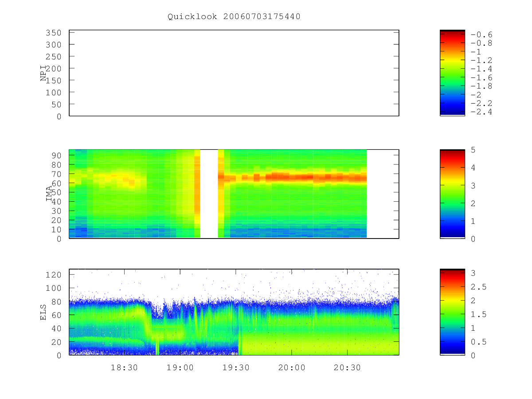This screenshot has width=532, height=399.
Task: Click the empty NPI plot panel
Action: (x=234, y=73)
